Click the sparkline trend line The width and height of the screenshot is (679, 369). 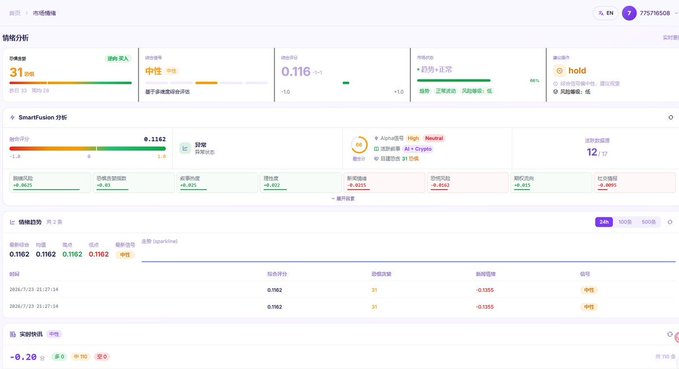(408, 262)
